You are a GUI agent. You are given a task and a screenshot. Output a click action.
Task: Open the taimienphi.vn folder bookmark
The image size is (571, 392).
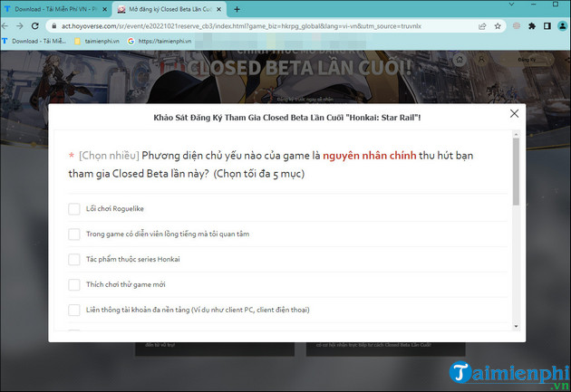[x=97, y=41]
